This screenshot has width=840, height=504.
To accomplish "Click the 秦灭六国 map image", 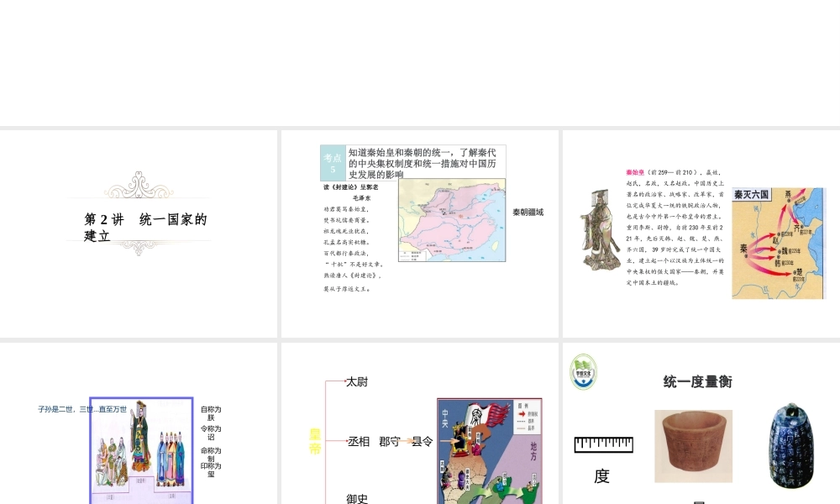I will tap(779, 243).
